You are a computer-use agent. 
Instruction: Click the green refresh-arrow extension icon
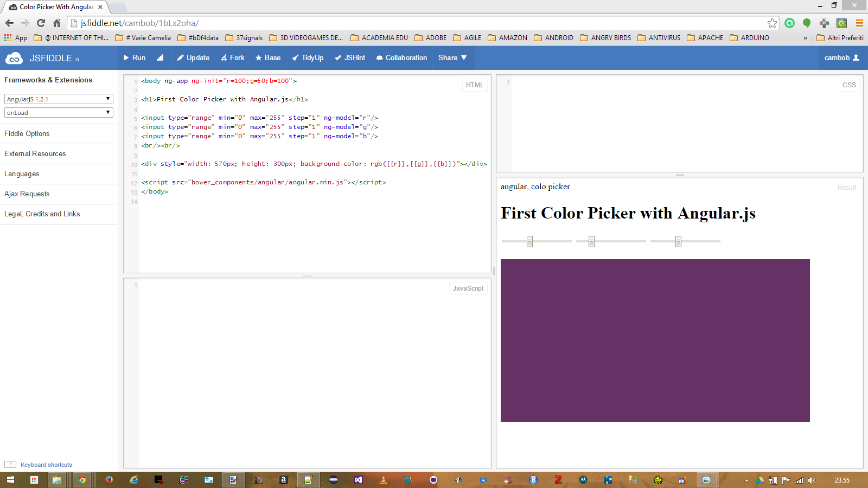click(841, 23)
